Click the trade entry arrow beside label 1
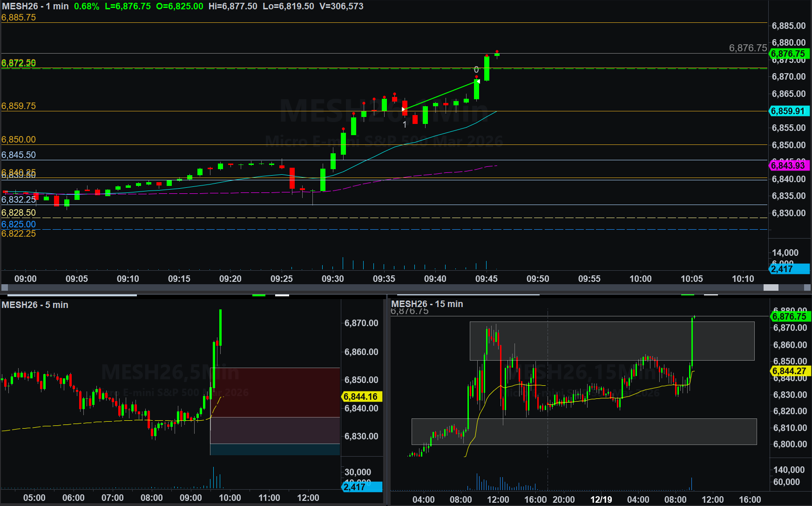The image size is (812, 506). 403,109
